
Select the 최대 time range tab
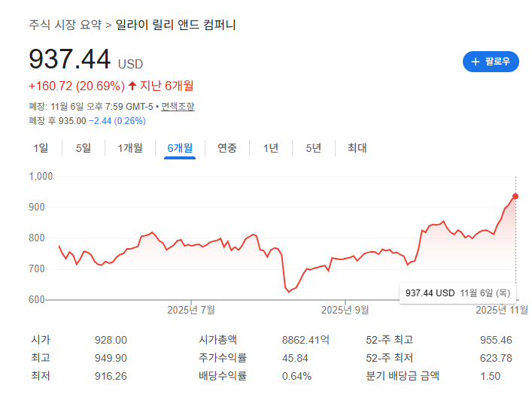tap(357, 148)
